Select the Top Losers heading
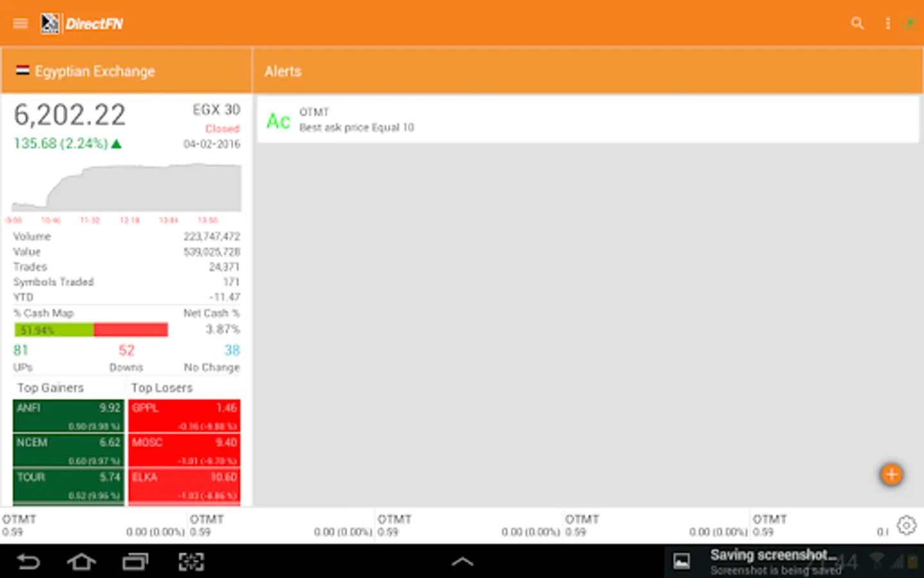The height and width of the screenshot is (578, 924). pos(162,388)
